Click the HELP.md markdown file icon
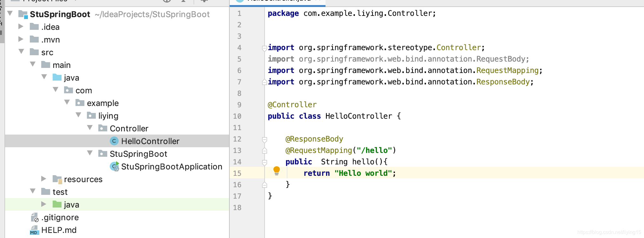 pyautogui.click(x=34, y=230)
